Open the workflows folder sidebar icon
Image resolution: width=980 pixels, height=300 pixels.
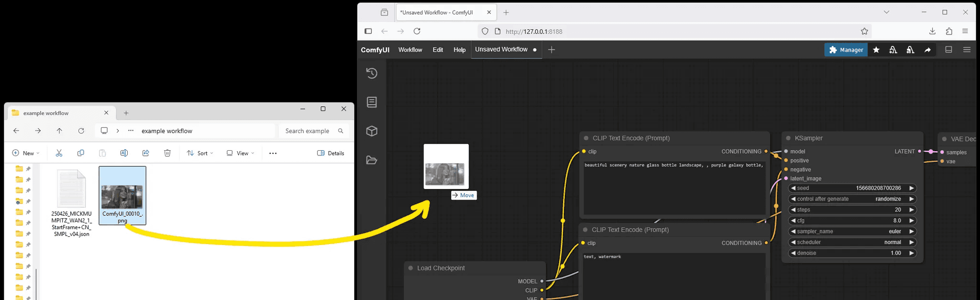[372, 160]
